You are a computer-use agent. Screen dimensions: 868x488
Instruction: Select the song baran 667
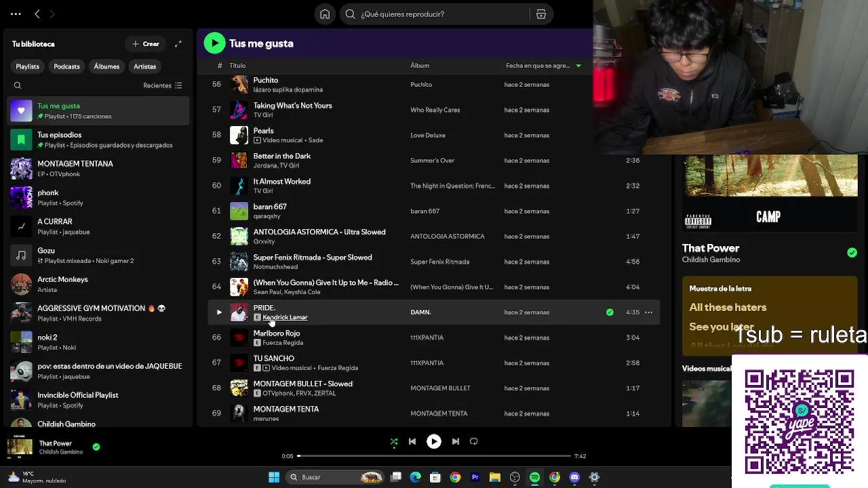[434, 211]
